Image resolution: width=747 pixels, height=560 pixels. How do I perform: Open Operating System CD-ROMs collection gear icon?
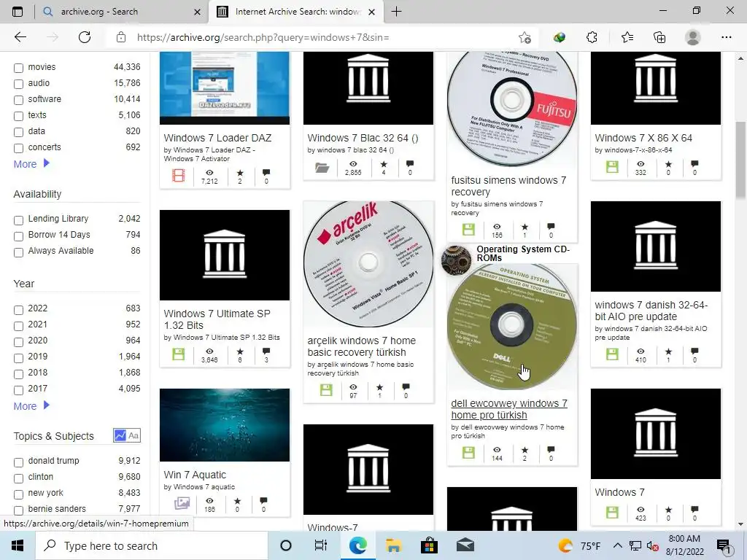pos(457,260)
